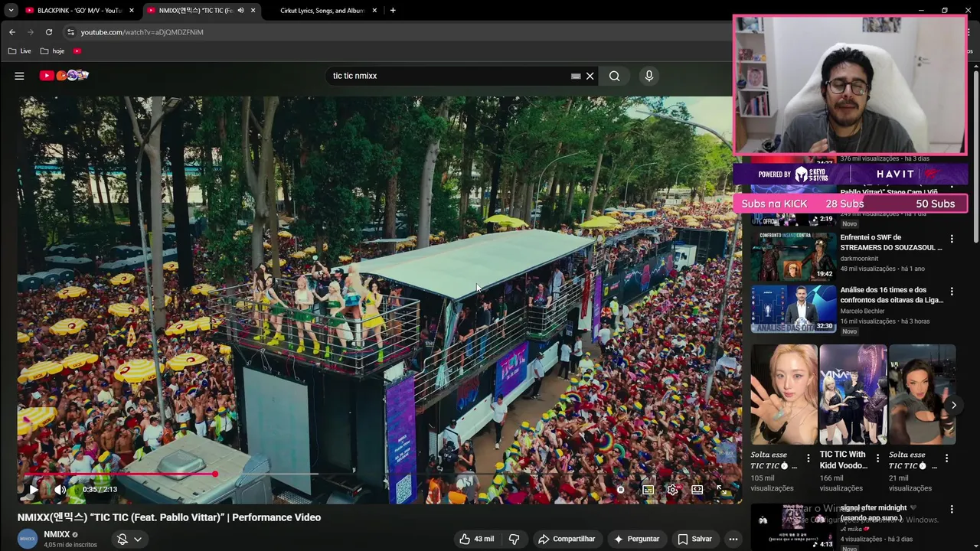Reload the current page
The image size is (980, 551).
(49, 32)
